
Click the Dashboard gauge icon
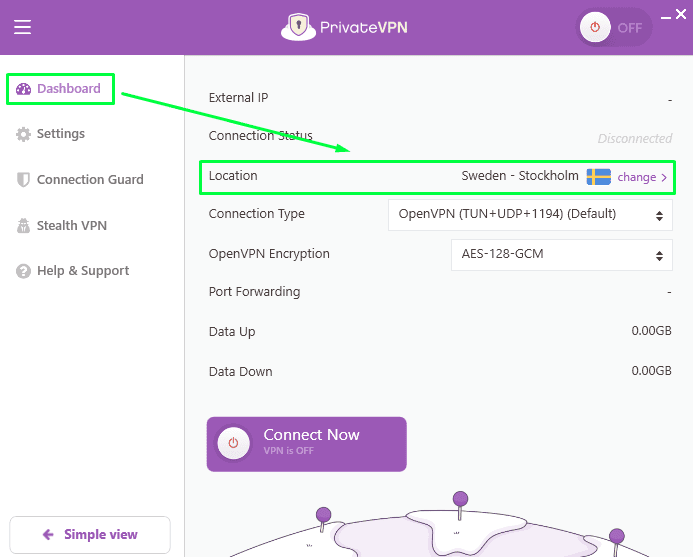pyautogui.click(x=23, y=89)
